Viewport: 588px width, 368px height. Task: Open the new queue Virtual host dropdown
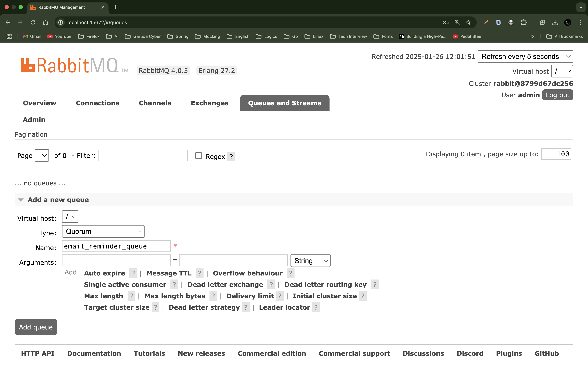click(70, 217)
